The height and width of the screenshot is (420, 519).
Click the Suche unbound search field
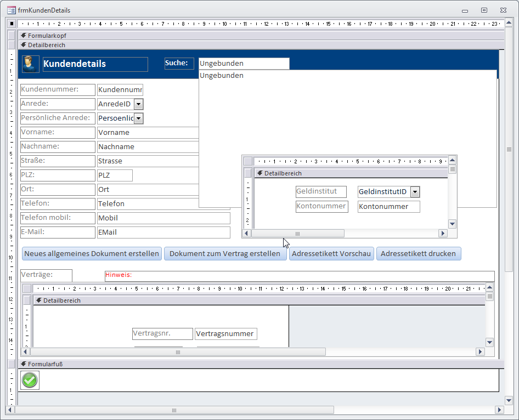[244, 64]
